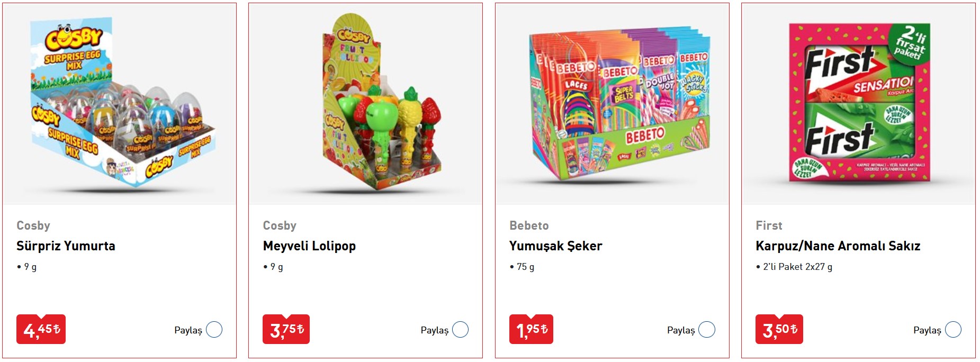The width and height of the screenshot is (980, 362).
Task: Open the Yumuşak Şeker product title
Action: (x=556, y=246)
